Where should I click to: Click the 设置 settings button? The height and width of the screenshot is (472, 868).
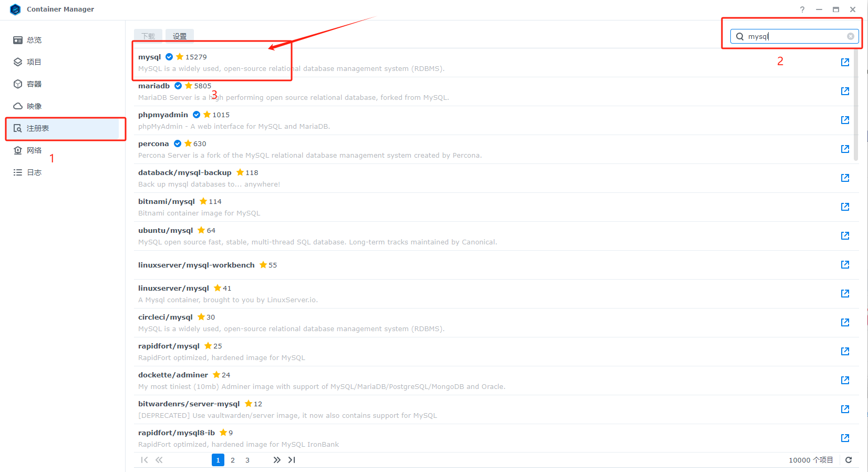180,36
